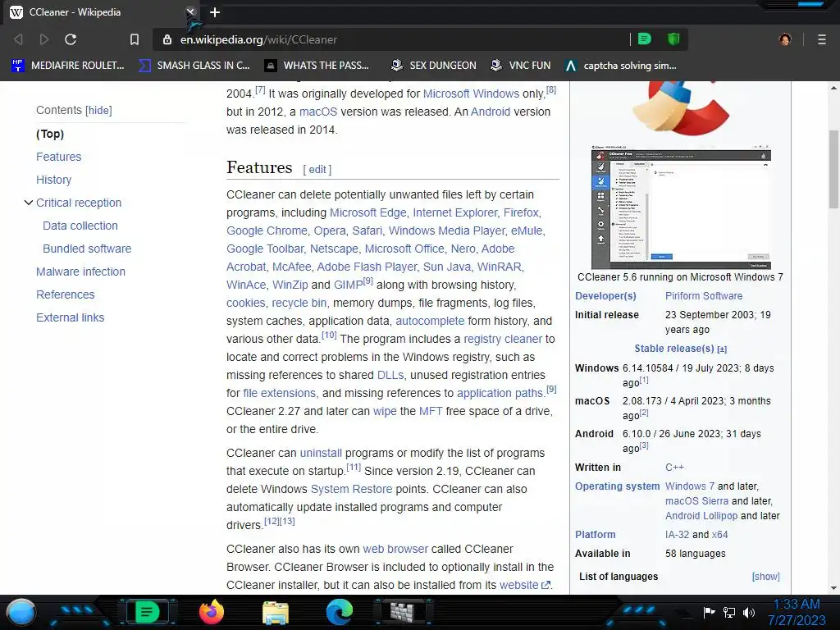Open citation [9] after GIMP
The width and height of the screenshot is (840, 630).
coord(368,281)
